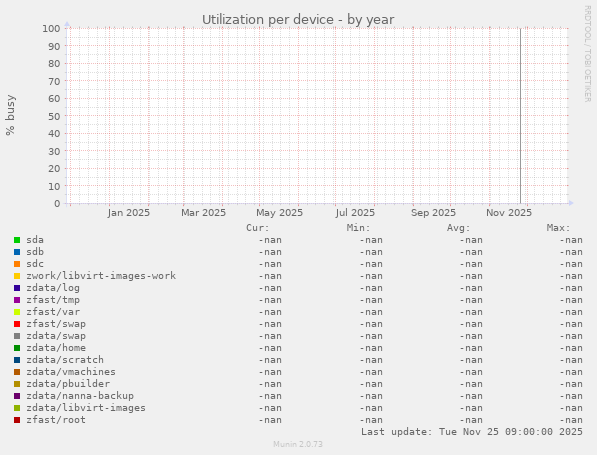This screenshot has width=597, height=455.
Task: Click the blue sdb legend swatch
Action: coord(17,252)
